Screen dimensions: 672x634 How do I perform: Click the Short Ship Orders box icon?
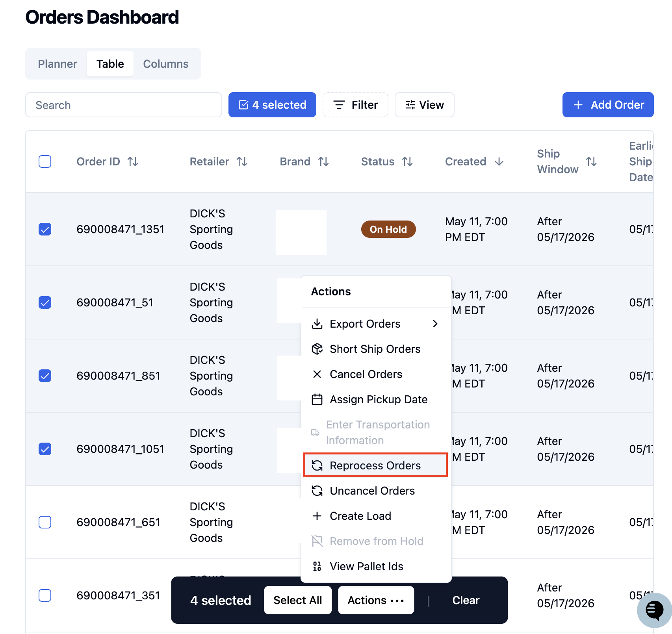(x=317, y=349)
